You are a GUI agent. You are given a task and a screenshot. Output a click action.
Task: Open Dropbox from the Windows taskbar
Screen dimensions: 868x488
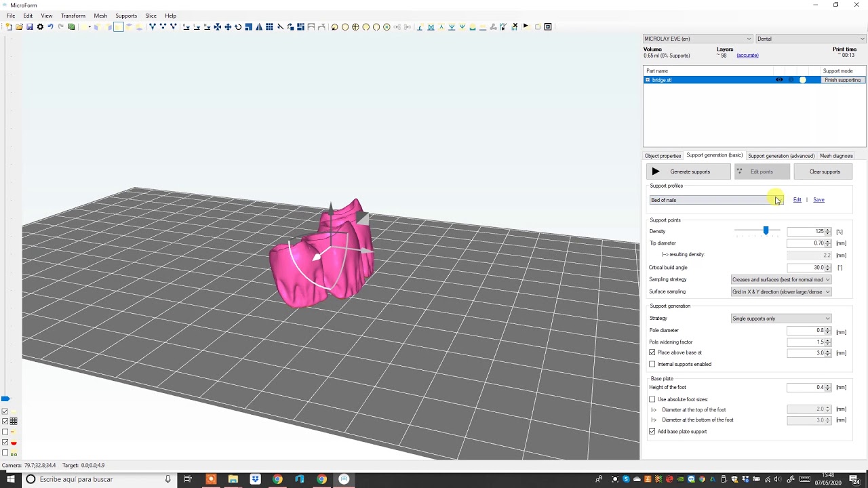click(255, 479)
